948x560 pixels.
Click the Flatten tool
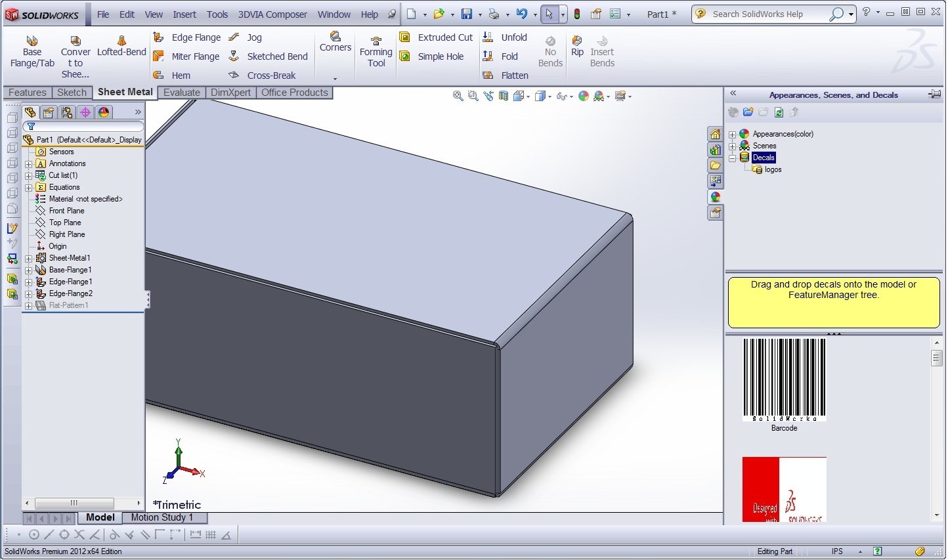tap(506, 75)
